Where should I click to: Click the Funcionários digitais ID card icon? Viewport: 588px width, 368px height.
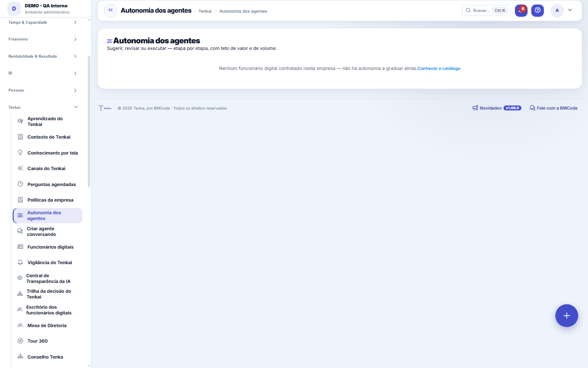pos(20,247)
